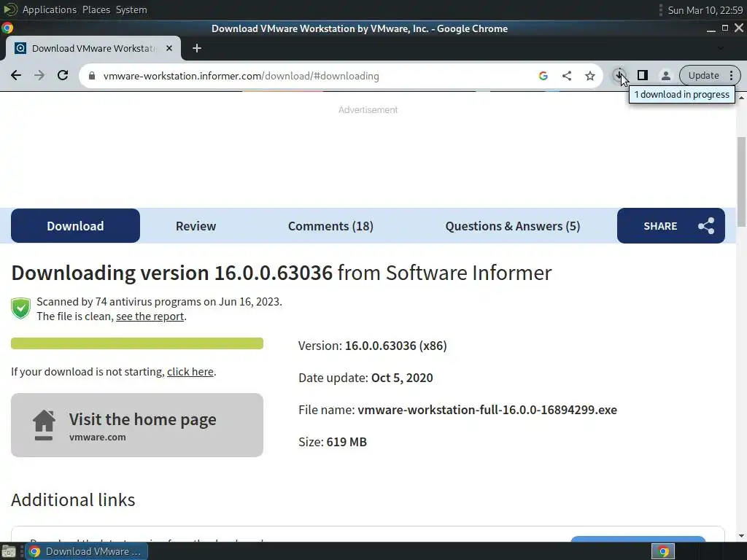Open the Places menu

click(x=96, y=9)
